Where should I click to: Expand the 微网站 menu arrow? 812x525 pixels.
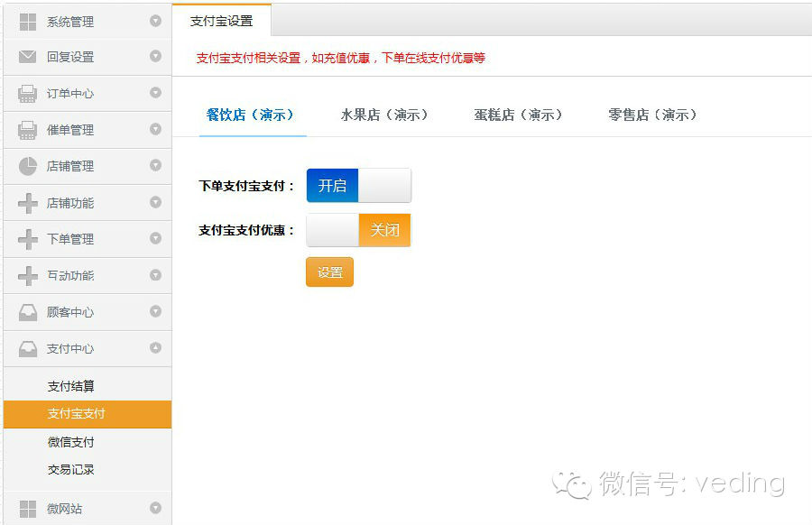(155, 508)
